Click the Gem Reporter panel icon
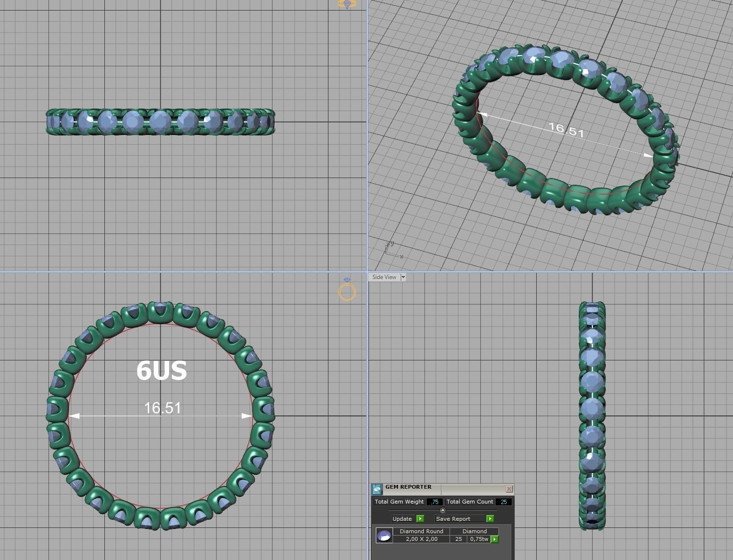Image resolution: width=733 pixels, height=560 pixels. pyautogui.click(x=377, y=489)
